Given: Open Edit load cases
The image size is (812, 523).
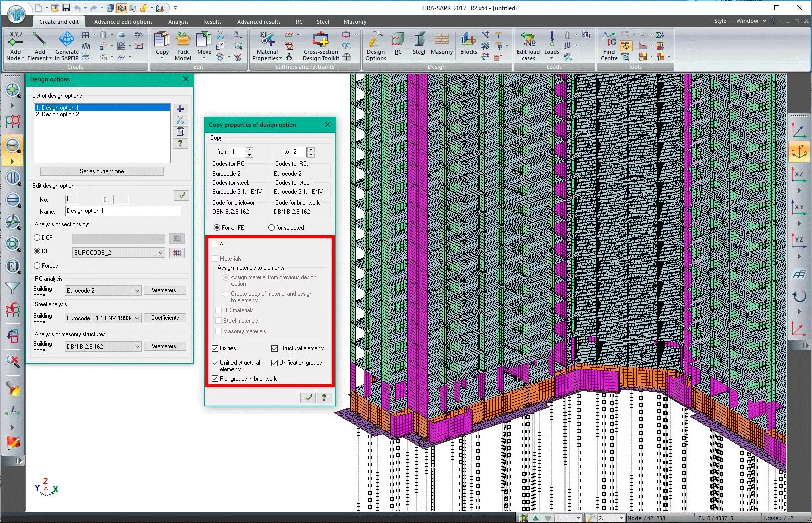Looking at the screenshot, I should click(x=528, y=45).
